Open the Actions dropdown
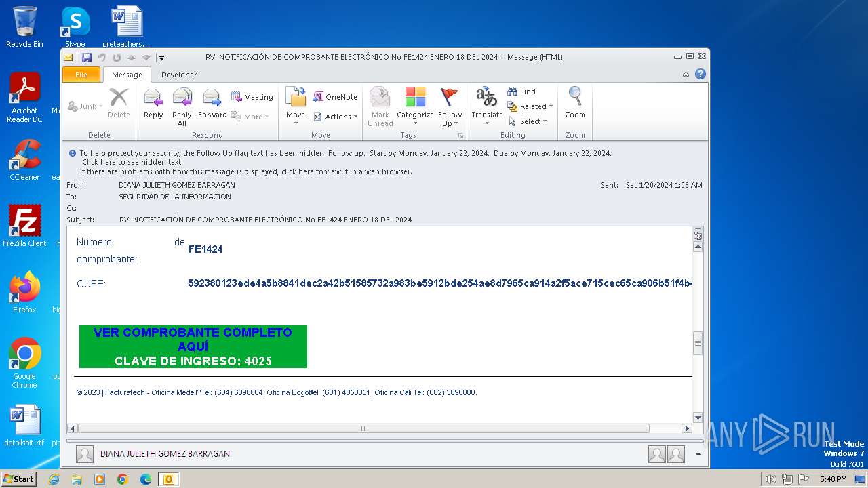The height and width of the screenshot is (488, 868). [336, 117]
